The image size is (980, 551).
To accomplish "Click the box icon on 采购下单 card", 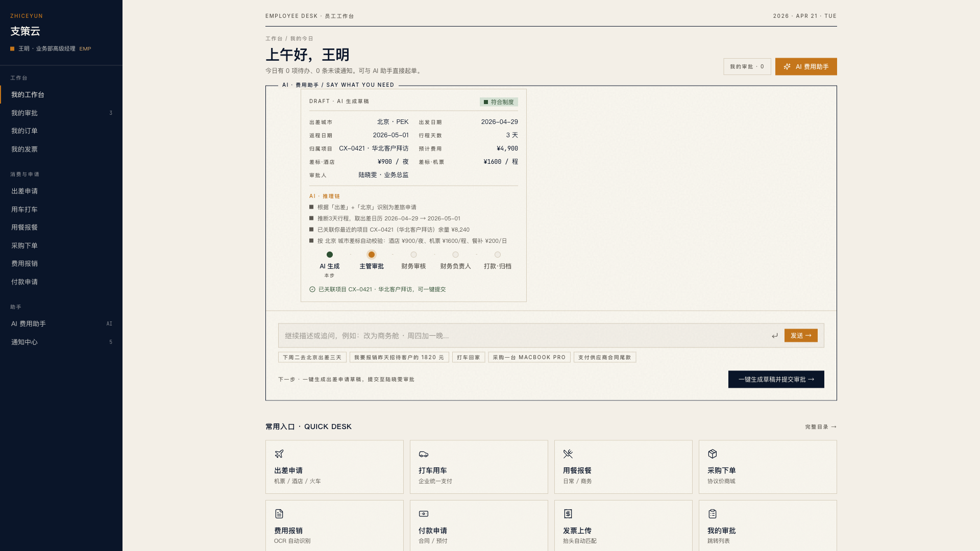I will 712,454.
